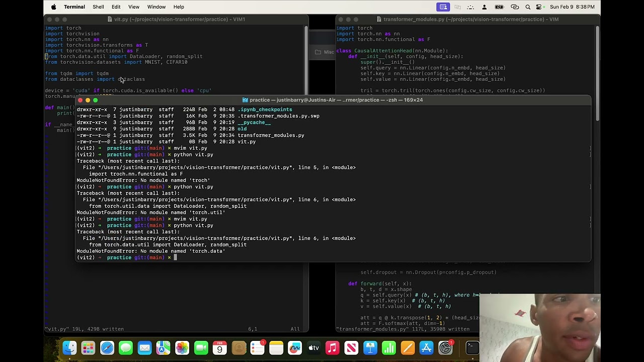This screenshot has width=644, height=362.
Task: Open Freeform from the dock
Action: pos(295,347)
